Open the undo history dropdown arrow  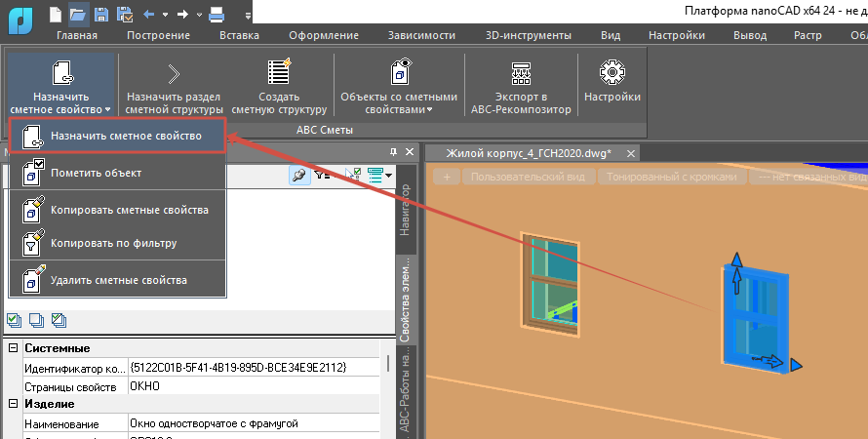click(x=165, y=15)
